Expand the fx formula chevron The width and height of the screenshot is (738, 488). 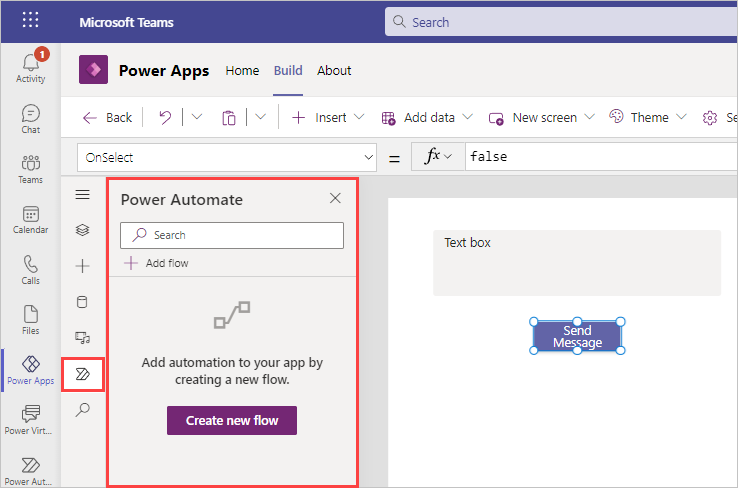[448, 157]
